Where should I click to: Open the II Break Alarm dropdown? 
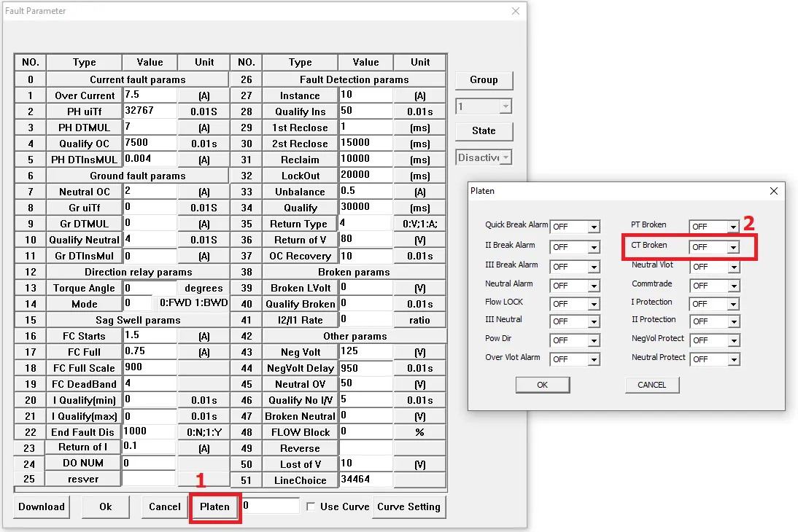575,246
